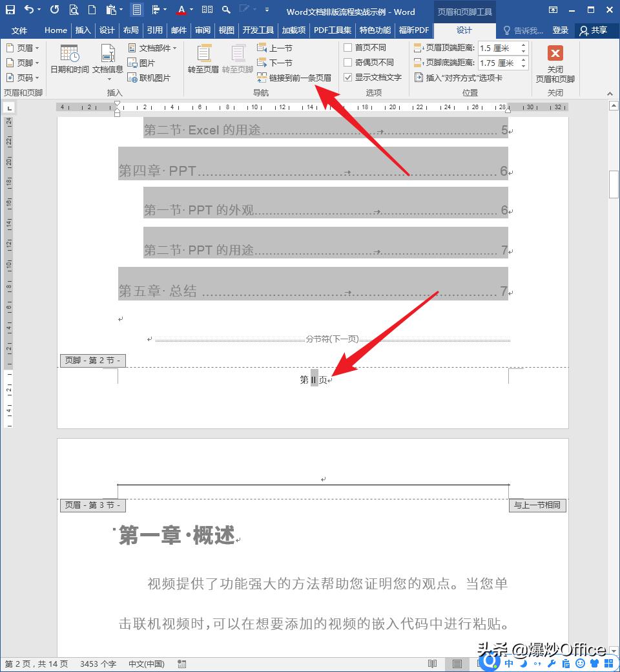This screenshot has height=672, width=620.
Task: Switch to the 插入 ribbon tab
Action: click(x=83, y=30)
